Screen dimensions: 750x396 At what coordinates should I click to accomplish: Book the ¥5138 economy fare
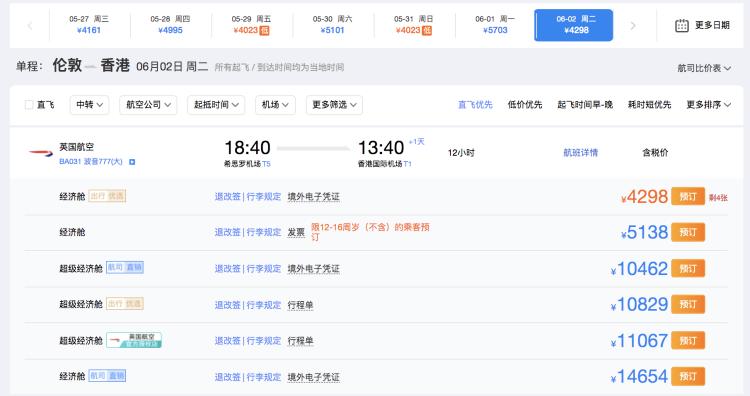[688, 232]
